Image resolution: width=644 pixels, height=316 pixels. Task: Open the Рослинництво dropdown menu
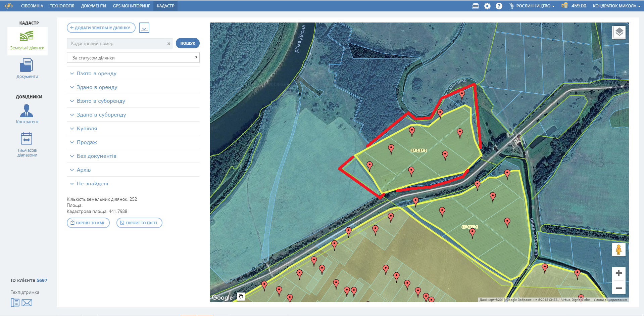[533, 6]
